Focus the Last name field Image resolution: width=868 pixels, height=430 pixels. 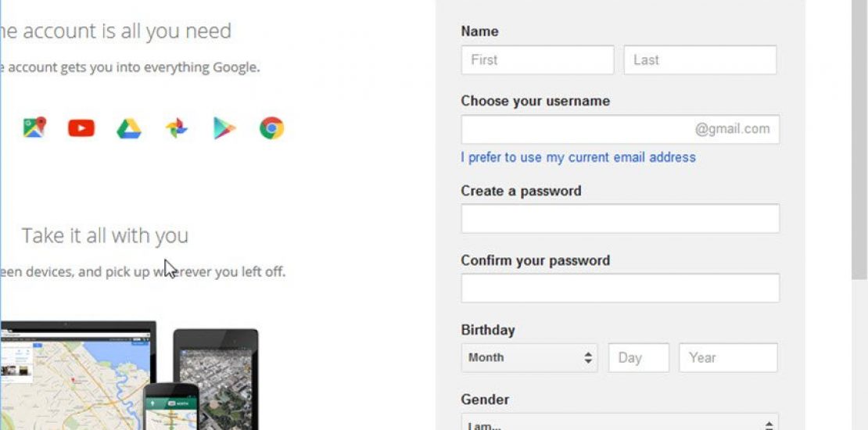pyautogui.click(x=700, y=60)
